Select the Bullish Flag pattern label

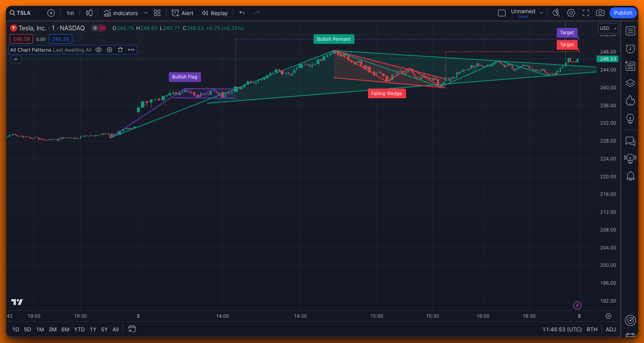(x=185, y=77)
